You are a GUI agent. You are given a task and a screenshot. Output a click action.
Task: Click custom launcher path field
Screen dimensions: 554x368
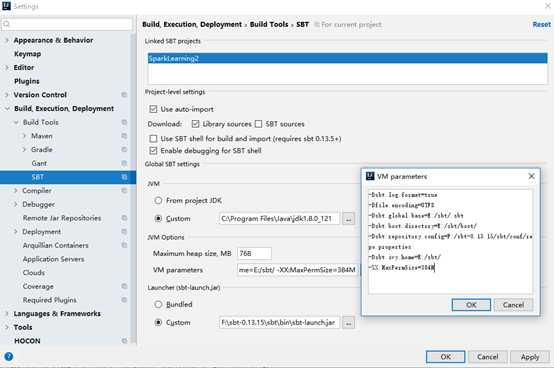pos(279,322)
